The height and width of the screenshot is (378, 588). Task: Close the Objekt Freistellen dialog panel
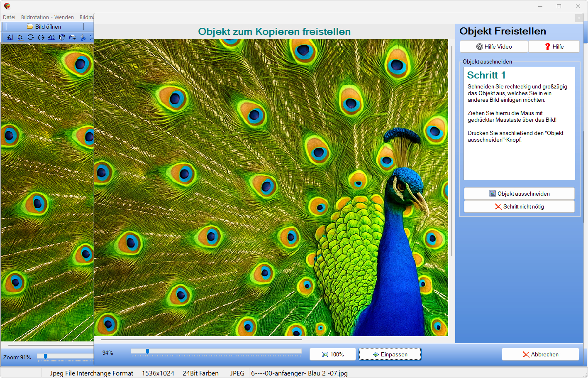578,18
